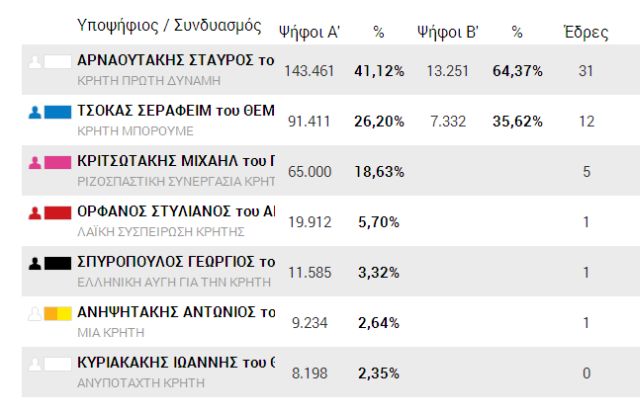Click the blue color swatch of ΚΡΗΤΗ ΜΠΟΡΟΥΜΕ

coord(57,112)
